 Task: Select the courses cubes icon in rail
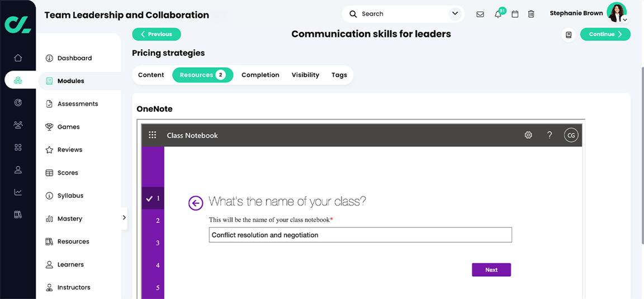18,80
